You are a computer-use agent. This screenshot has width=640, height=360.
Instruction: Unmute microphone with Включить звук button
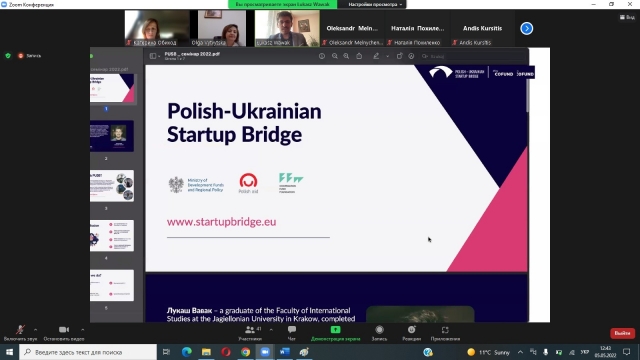[x=20, y=333]
